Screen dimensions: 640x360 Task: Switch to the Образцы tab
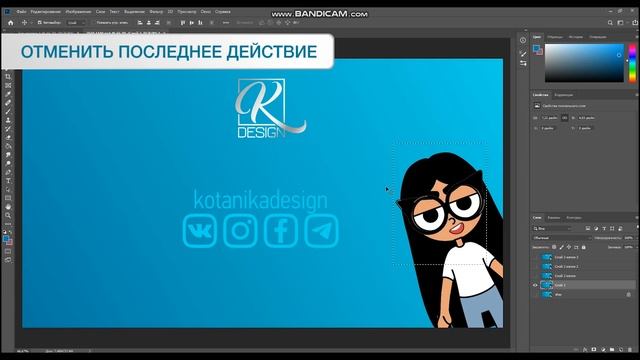click(x=555, y=37)
